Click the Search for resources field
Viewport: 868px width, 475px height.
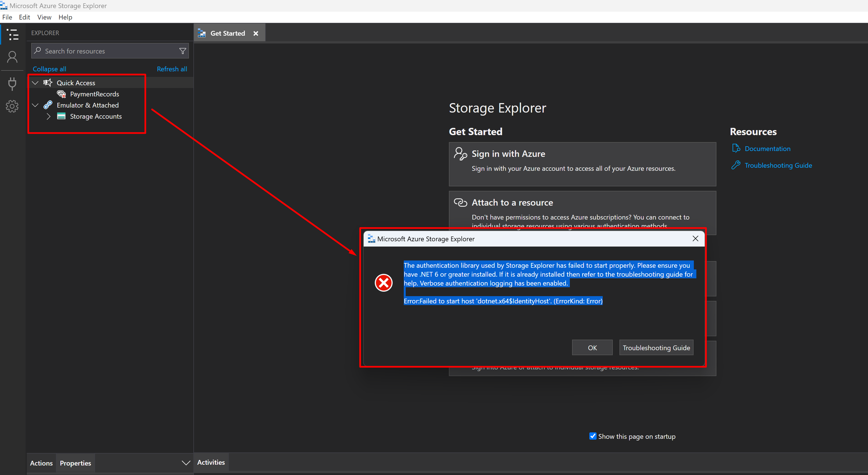(108, 51)
